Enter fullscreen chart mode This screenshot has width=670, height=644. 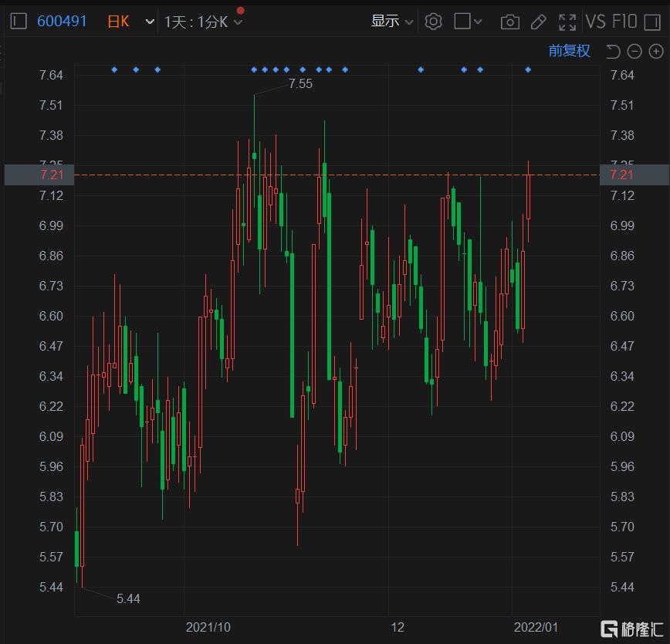pos(567,22)
